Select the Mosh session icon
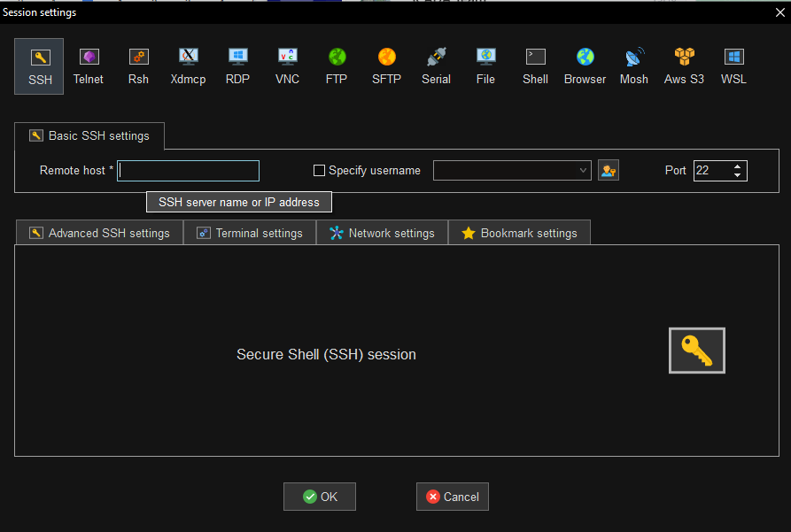 point(633,66)
